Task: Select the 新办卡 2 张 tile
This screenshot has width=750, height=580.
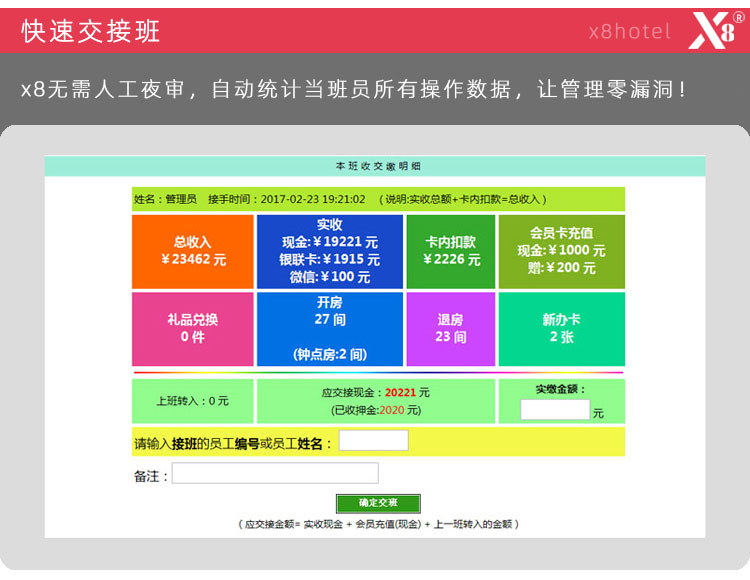Action: point(562,329)
